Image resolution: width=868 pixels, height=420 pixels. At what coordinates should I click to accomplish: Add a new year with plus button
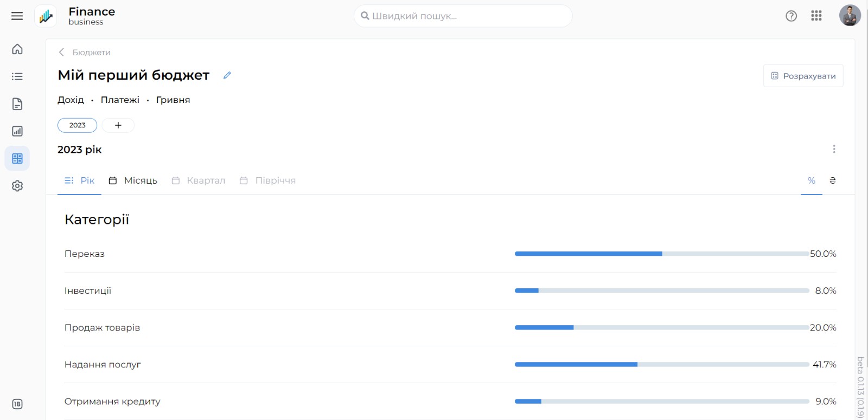[118, 125]
